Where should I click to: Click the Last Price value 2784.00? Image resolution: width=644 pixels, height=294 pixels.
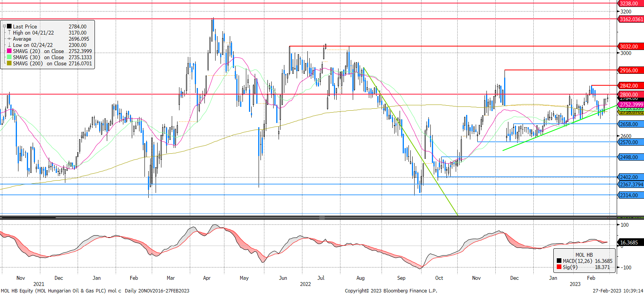pyautogui.click(x=78, y=27)
